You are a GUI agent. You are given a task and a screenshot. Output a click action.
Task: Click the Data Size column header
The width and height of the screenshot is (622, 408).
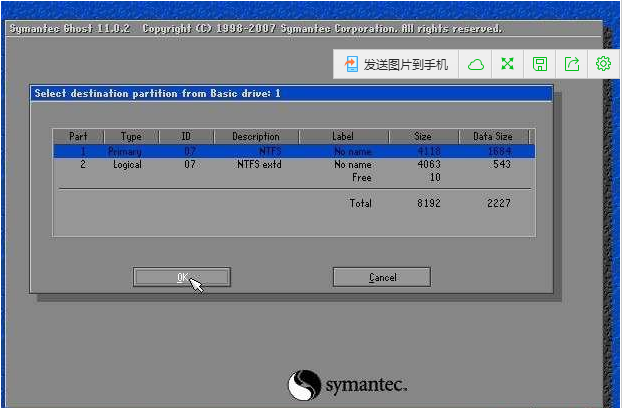[x=493, y=136]
